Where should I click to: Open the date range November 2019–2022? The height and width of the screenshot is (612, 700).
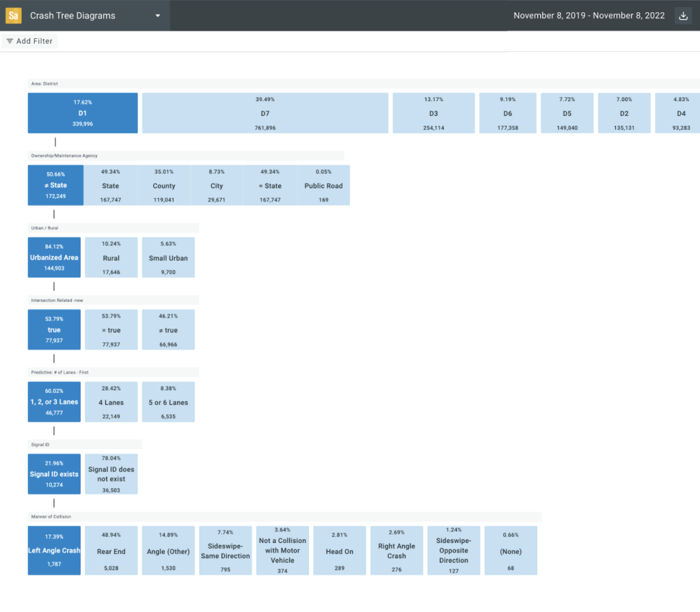pos(589,16)
